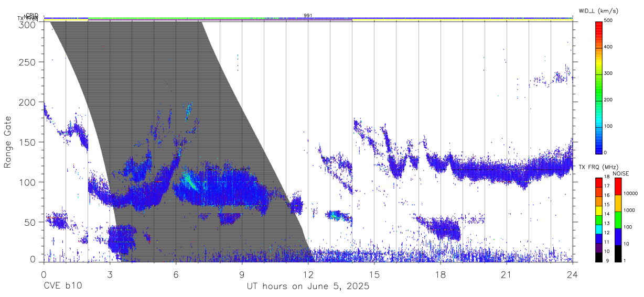The height and width of the screenshot is (297, 644).
Task: Click the '10000' tick on NOISE scale
Action: [630, 193]
